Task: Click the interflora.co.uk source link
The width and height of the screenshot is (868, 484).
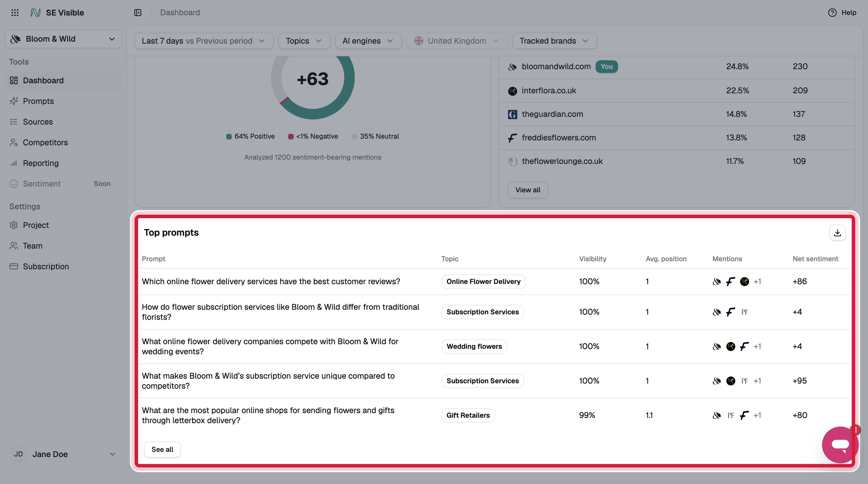Action: tap(549, 91)
